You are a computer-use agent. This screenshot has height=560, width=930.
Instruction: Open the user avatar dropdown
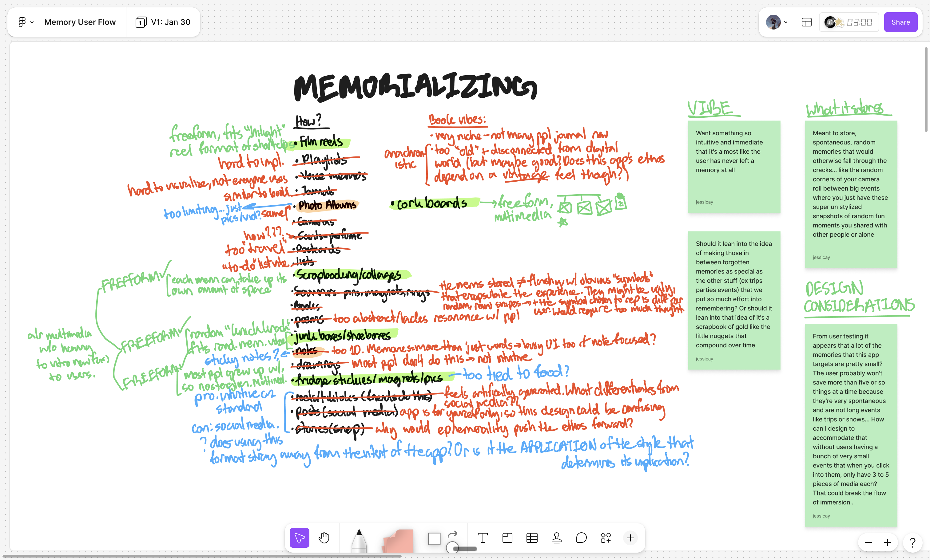tap(777, 22)
